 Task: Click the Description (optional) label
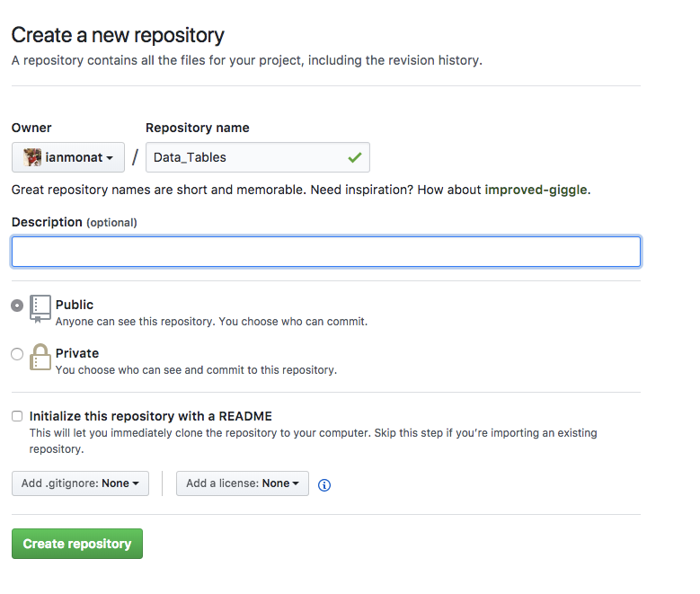point(74,222)
